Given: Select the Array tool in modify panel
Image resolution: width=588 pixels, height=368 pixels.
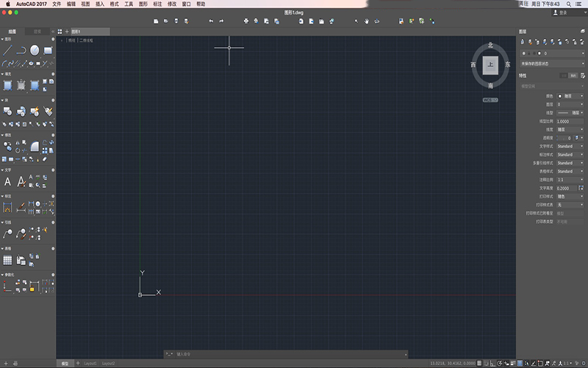Looking at the screenshot, I should [x=45, y=151].
